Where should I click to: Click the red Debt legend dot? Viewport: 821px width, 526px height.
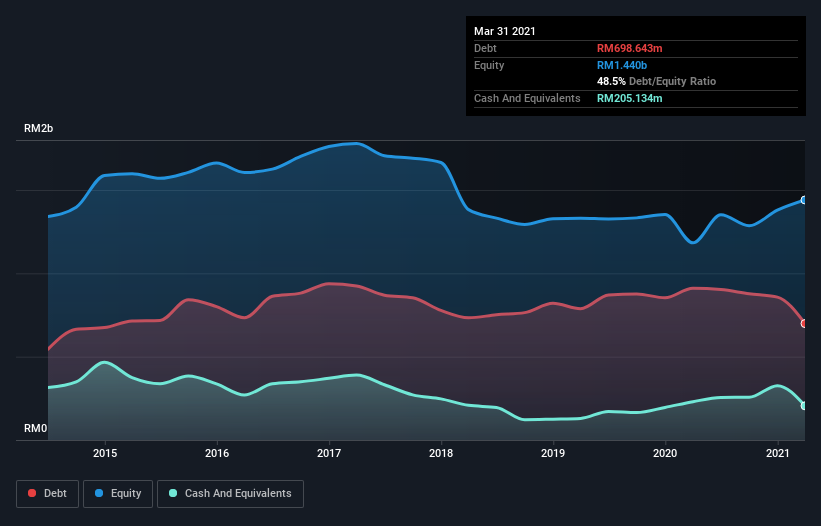pos(34,493)
